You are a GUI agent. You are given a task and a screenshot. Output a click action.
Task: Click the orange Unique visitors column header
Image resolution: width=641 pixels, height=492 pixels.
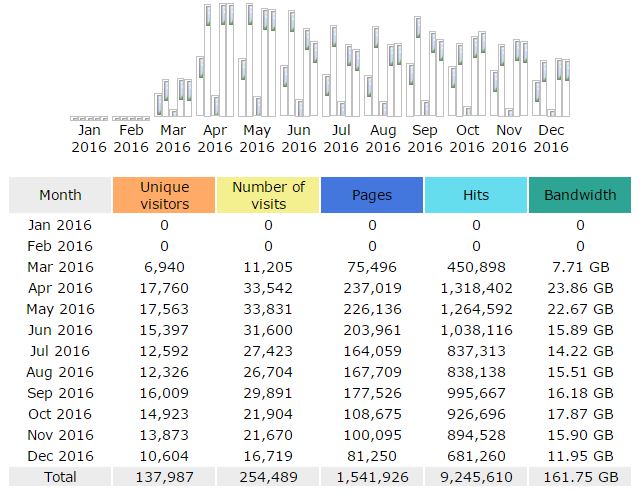click(164, 195)
